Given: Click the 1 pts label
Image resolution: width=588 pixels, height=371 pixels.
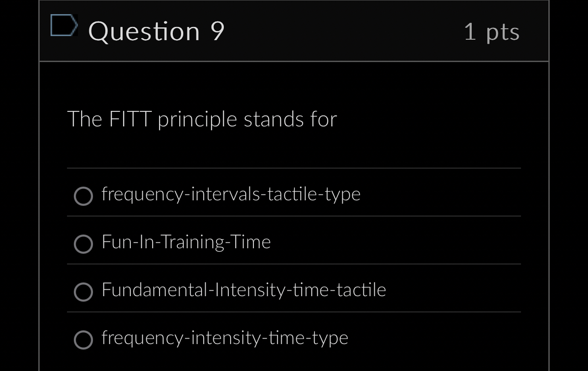Looking at the screenshot, I should pyautogui.click(x=492, y=31).
